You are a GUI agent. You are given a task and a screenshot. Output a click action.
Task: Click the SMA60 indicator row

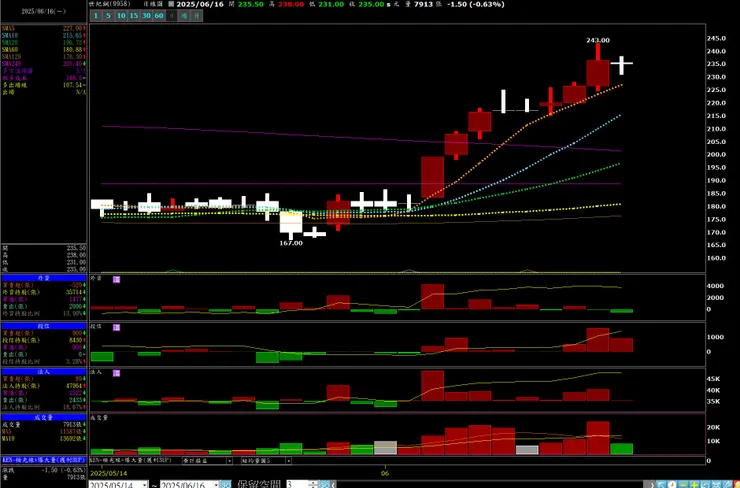pyautogui.click(x=43, y=50)
